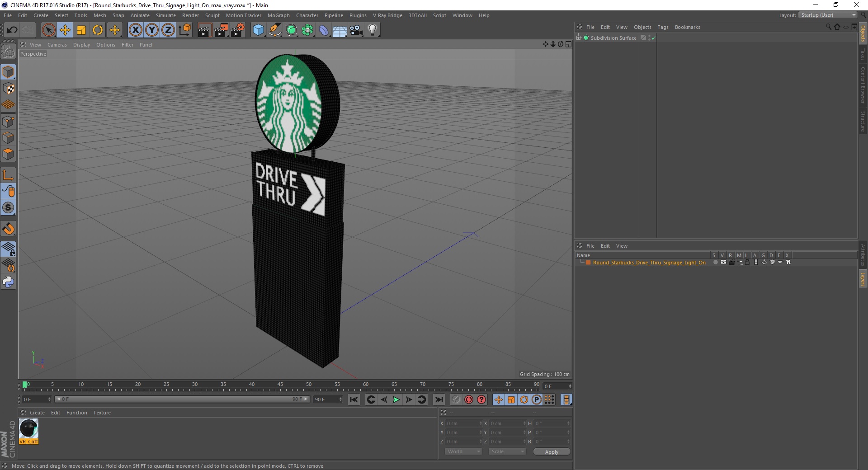This screenshot has width=868, height=470.
Task: Click the Play Forwards button
Action: [396, 399]
